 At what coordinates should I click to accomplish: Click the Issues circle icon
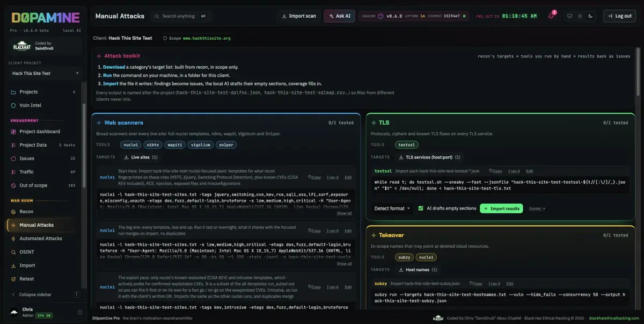point(13,159)
